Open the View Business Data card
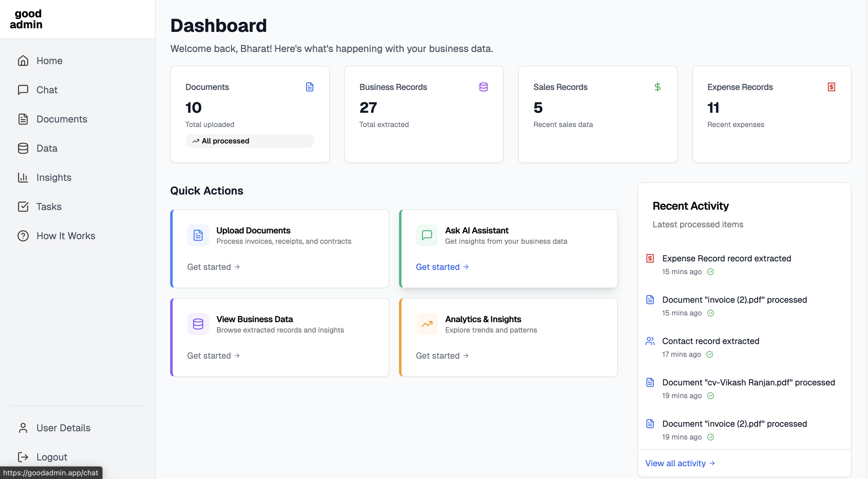 (280, 337)
